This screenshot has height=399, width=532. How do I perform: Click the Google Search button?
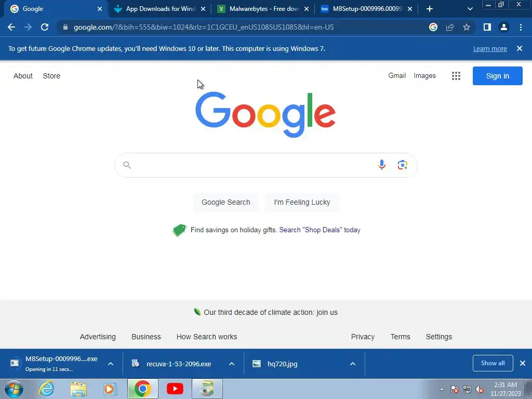coord(225,202)
